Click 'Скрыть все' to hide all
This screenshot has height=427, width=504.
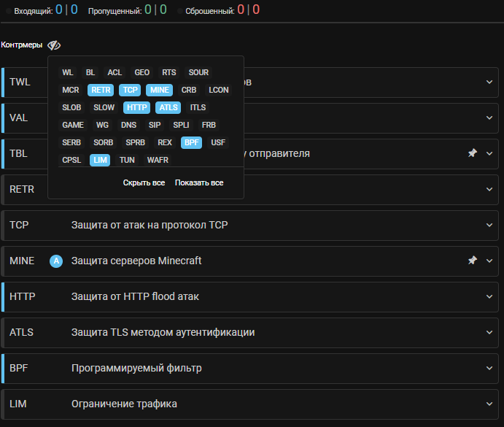point(144,183)
